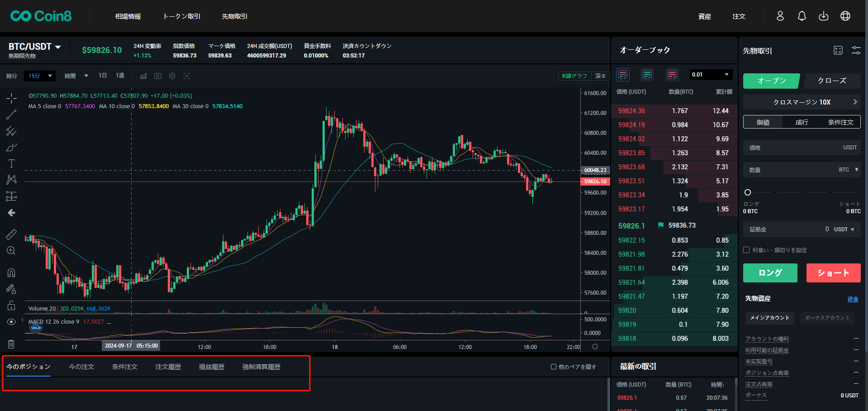The width and height of the screenshot is (868, 411).
Task: Open the 0.01 order book precision dropdown
Action: [x=711, y=75]
